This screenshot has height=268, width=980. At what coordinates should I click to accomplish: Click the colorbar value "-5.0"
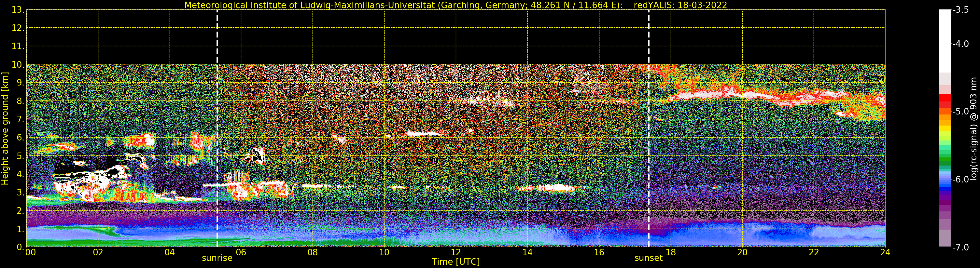tap(960, 111)
